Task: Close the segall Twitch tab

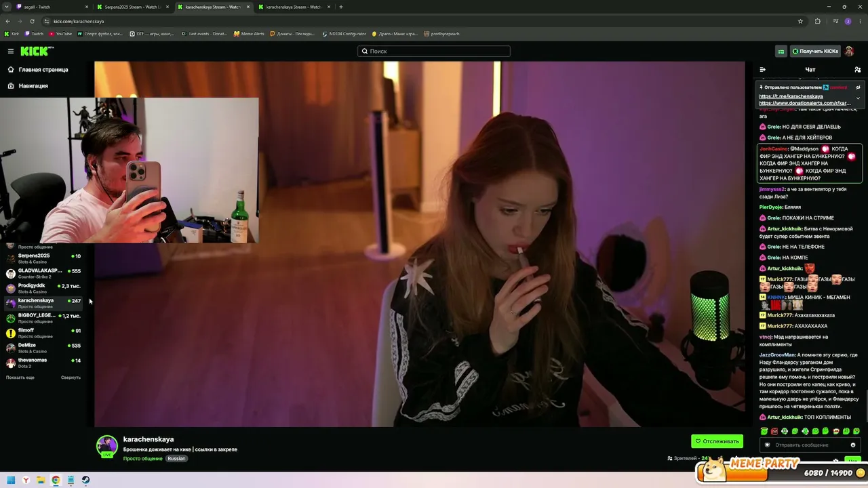Action: coord(87,7)
